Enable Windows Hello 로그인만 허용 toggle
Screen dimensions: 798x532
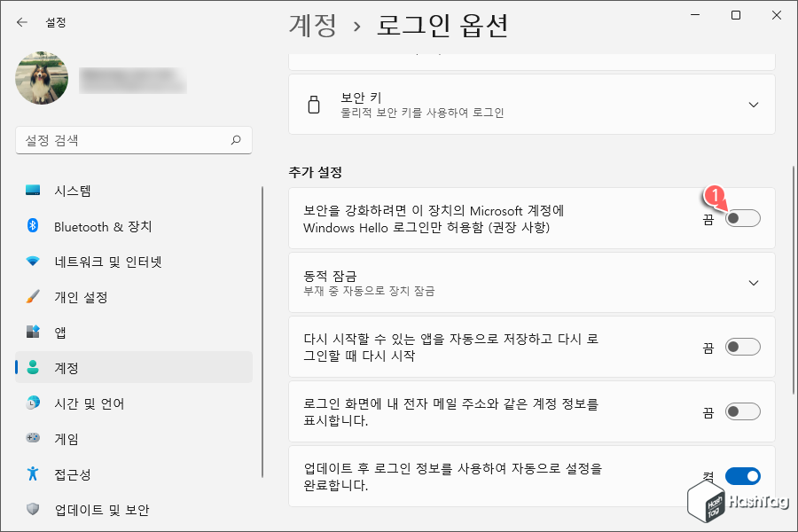(x=743, y=218)
